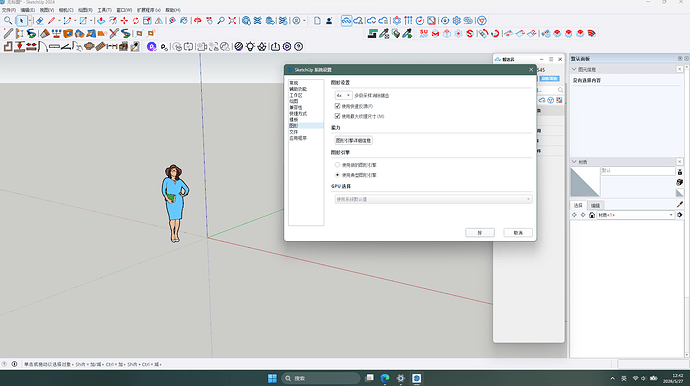Click the taskbar search box

(321, 378)
